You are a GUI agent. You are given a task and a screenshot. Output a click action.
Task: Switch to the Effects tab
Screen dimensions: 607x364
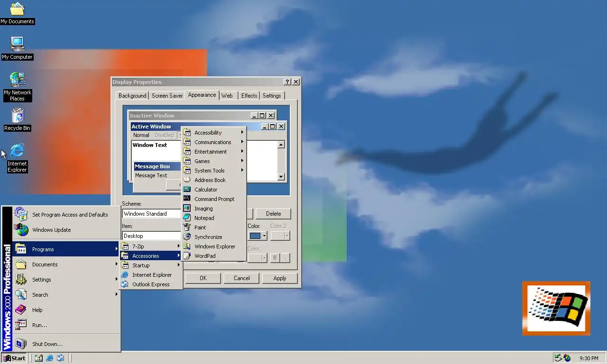[x=249, y=96]
